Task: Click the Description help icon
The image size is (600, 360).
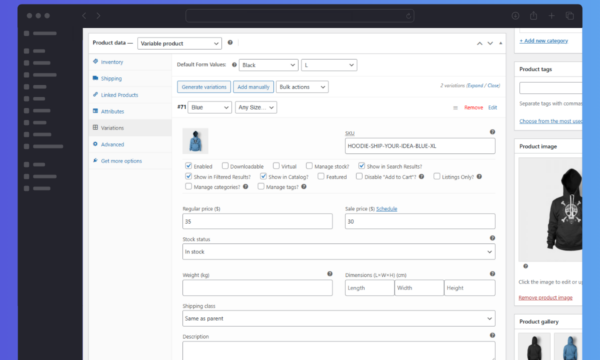Action: tap(492, 335)
